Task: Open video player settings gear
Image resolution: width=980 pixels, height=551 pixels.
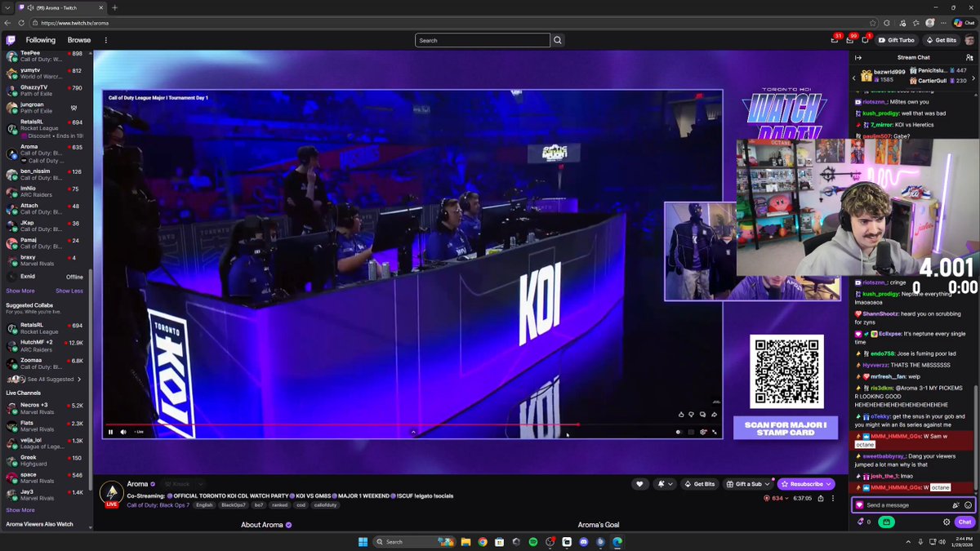Action: (x=703, y=432)
